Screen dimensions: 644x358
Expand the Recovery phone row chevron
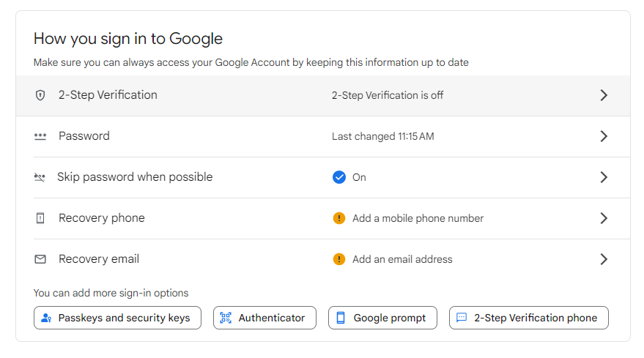click(x=604, y=218)
